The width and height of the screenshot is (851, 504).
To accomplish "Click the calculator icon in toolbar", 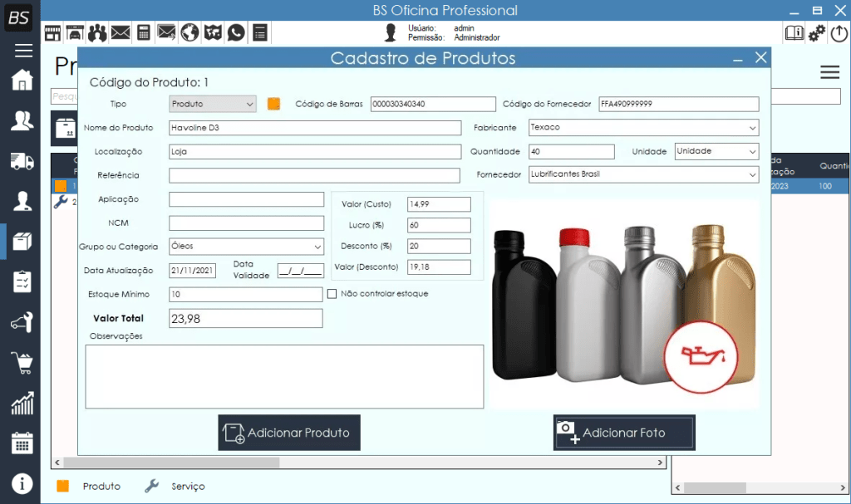I will 144,32.
